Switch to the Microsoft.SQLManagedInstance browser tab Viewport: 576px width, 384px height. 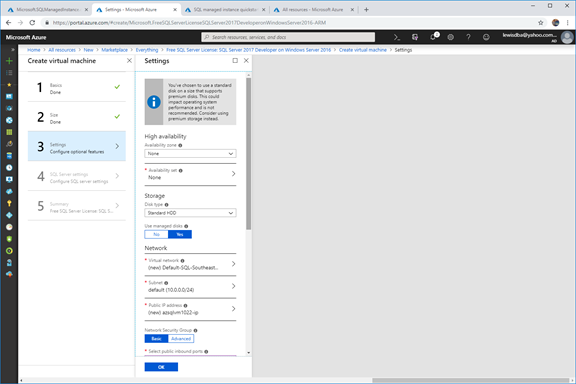[48, 10]
